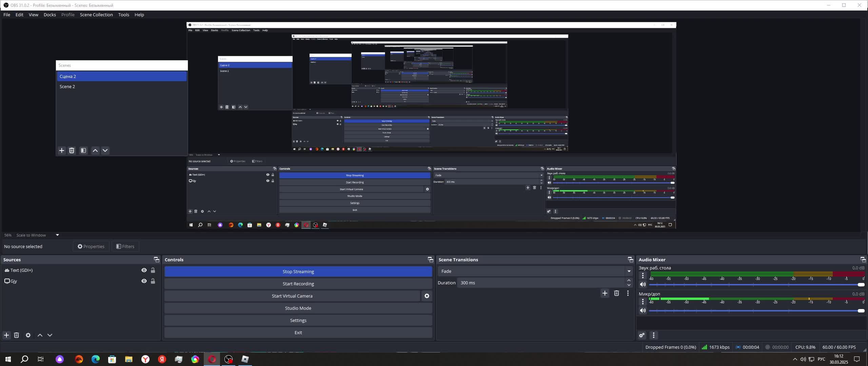Move source down with arrow icon
This screenshot has height=366, width=868.
[x=50, y=335]
